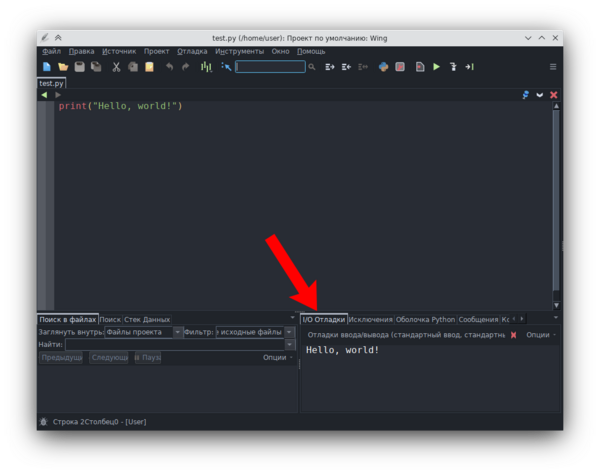600x474 pixels.
Task: Click the red stop debug icon
Action: (x=400, y=67)
